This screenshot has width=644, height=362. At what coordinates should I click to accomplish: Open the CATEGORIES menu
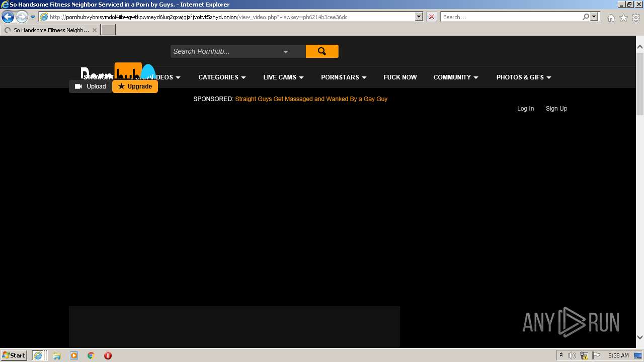(222, 77)
